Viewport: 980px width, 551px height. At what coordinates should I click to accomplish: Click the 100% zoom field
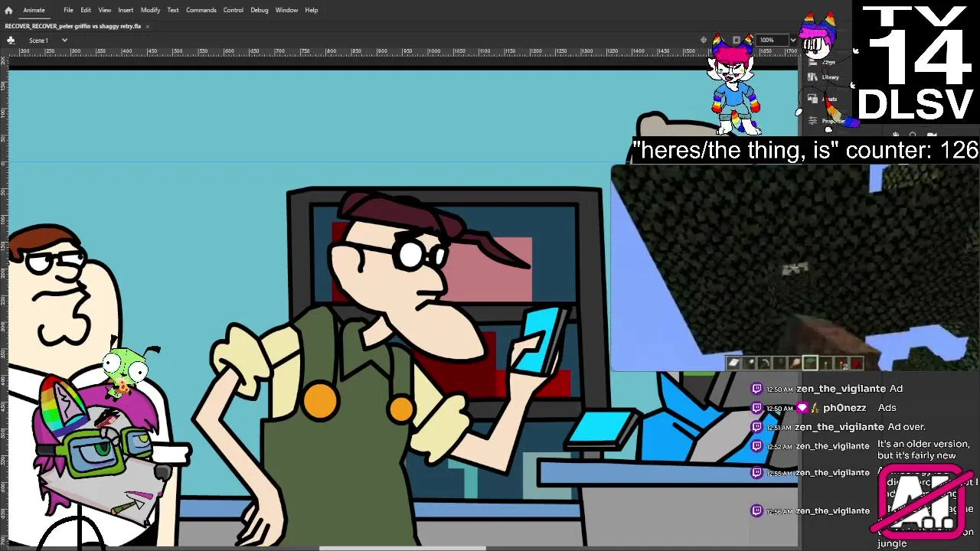(x=772, y=40)
